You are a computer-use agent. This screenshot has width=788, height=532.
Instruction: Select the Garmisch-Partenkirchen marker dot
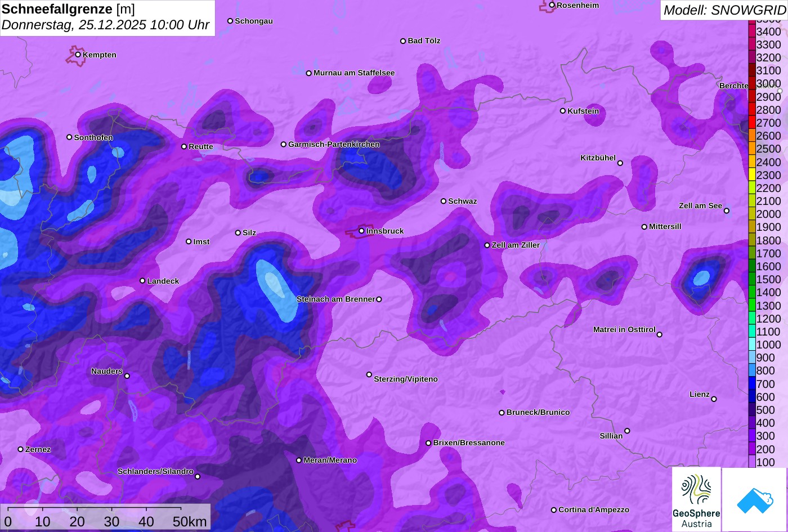pos(284,144)
